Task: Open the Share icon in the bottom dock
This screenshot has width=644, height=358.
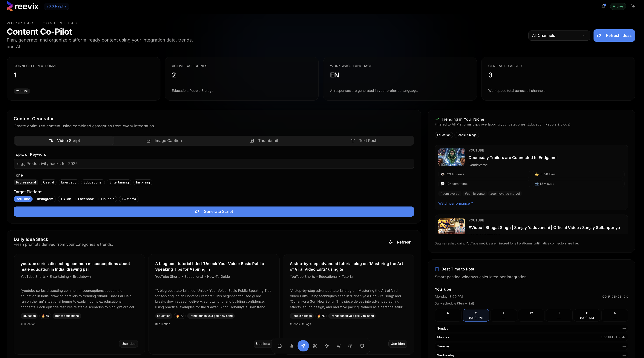Action: coord(338,346)
